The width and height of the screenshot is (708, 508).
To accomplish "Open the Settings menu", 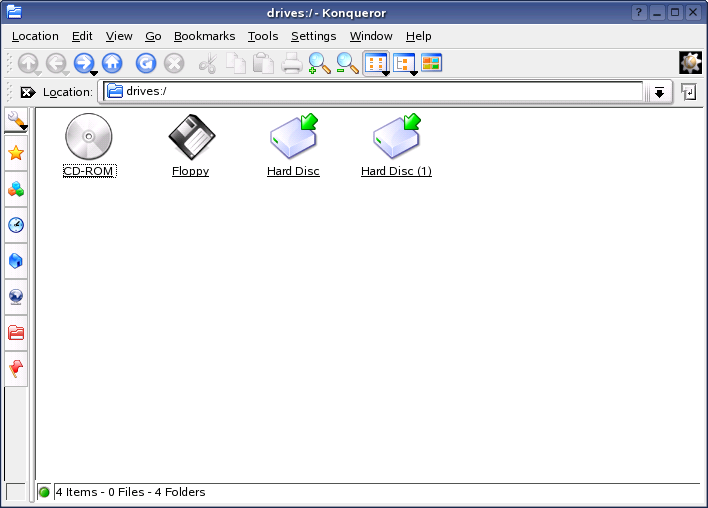I will 313,36.
